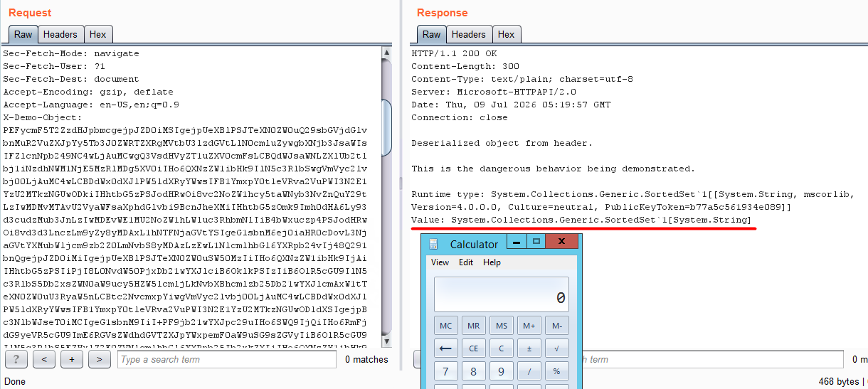Click 'Sec-Fetch-Mode: navigate' request line
Screen dimensions: 868x389
click(x=71, y=53)
